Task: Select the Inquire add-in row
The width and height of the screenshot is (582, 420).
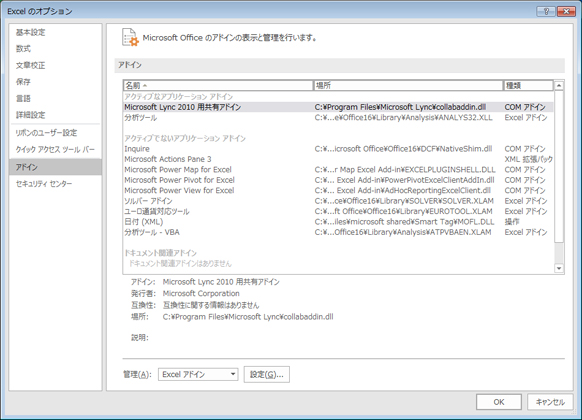Action: point(338,149)
